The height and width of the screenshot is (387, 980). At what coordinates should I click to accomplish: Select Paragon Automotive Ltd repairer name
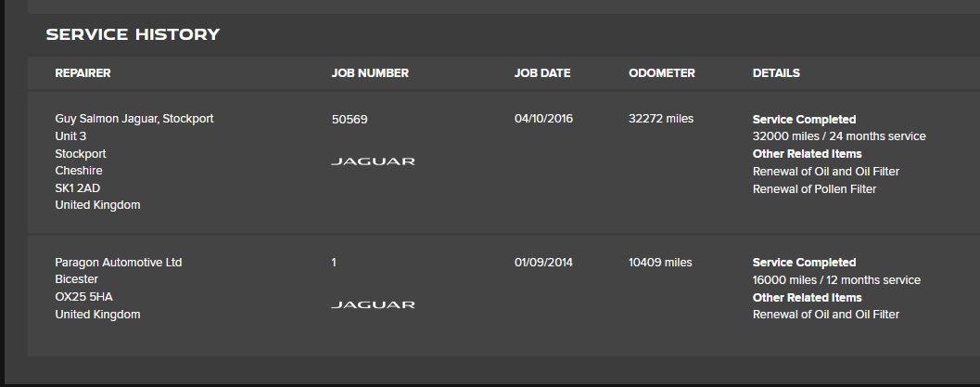(119, 263)
